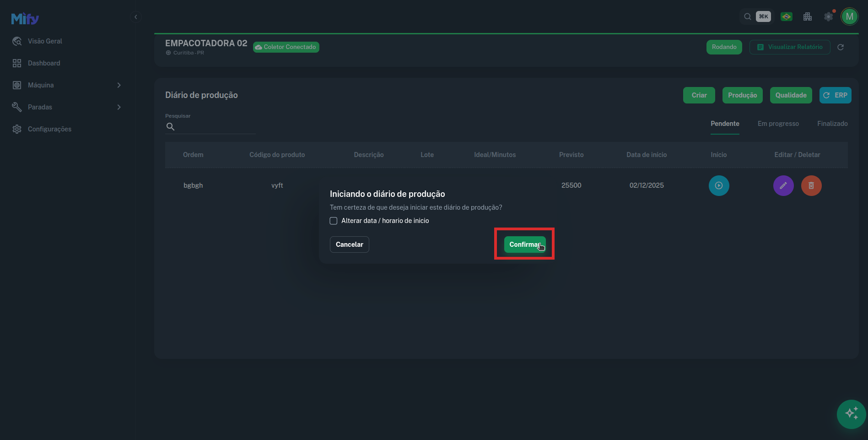Switch to the Em progresso tab
868x440 pixels.
click(778, 124)
